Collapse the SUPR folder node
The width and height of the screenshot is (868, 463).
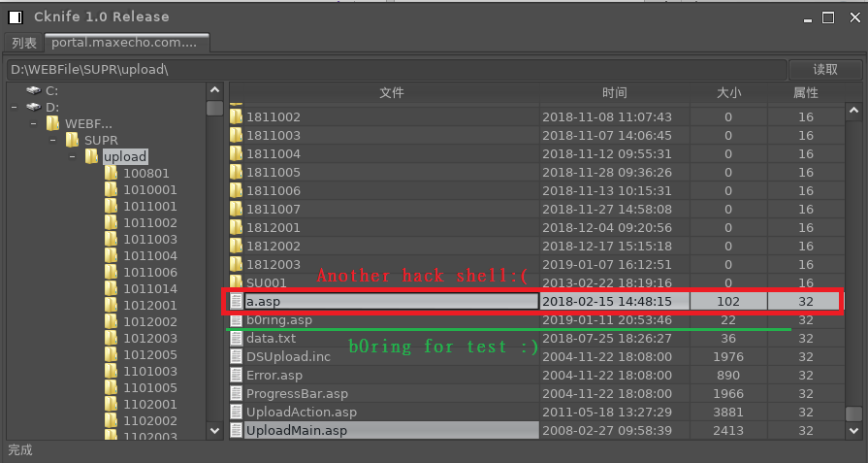pos(53,140)
